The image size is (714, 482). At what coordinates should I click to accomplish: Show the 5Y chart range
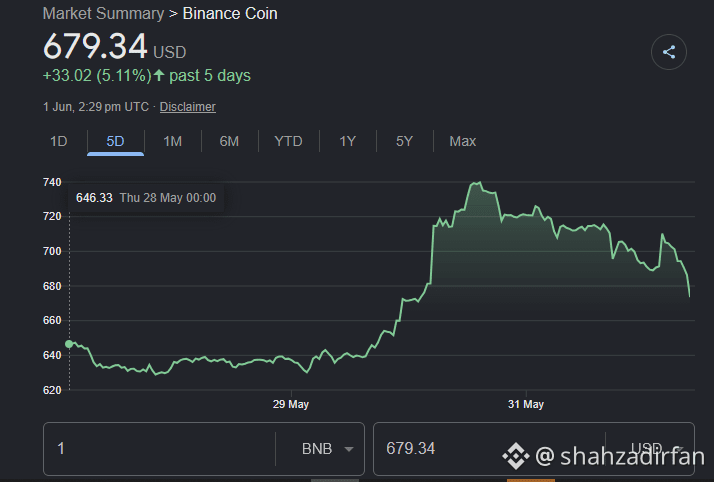click(404, 142)
